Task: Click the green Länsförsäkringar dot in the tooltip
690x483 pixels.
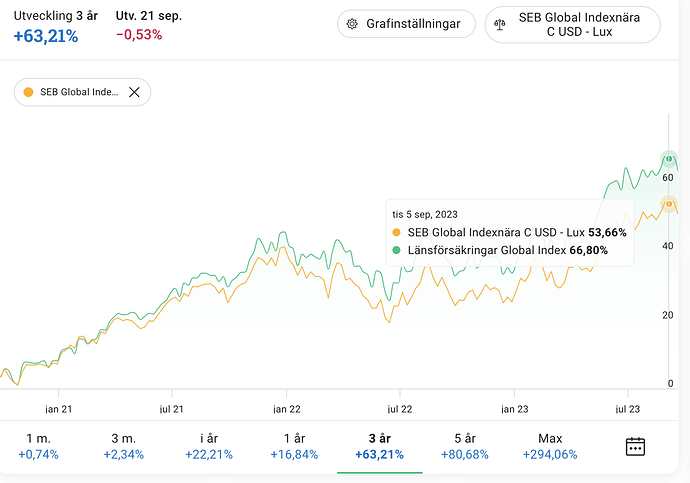Action: (x=397, y=250)
